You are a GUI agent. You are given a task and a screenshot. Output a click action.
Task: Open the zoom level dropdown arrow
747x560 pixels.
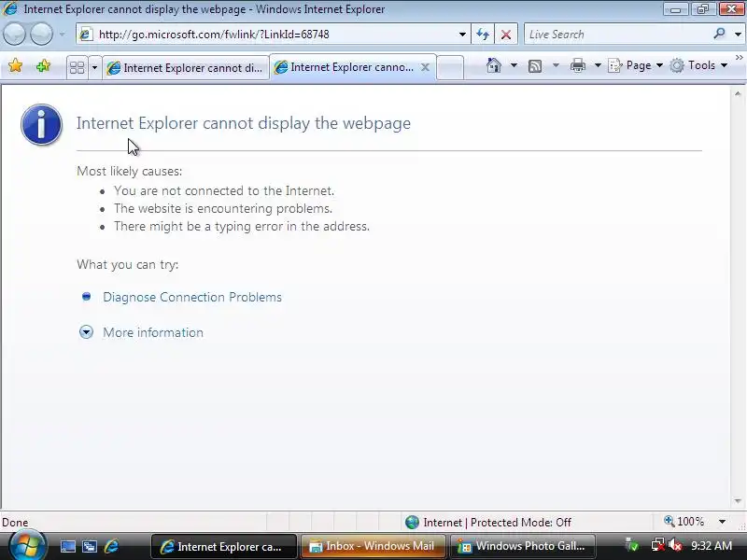coord(722,522)
